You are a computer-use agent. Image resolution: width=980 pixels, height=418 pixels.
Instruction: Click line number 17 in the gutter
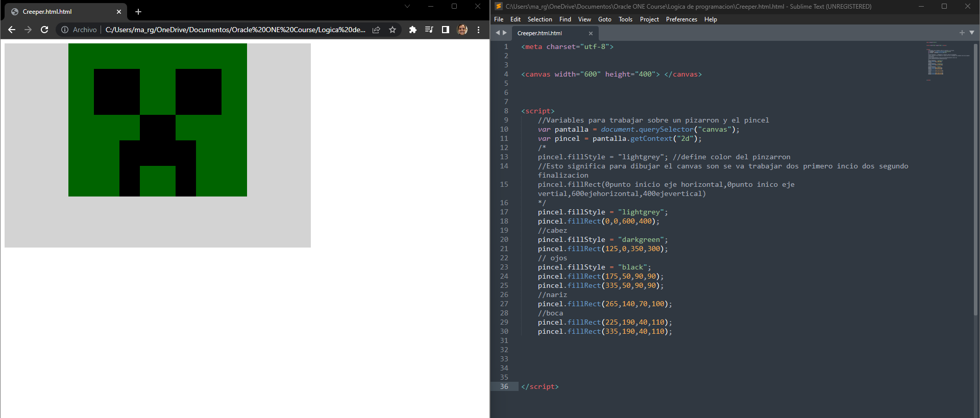(x=504, y=212)
